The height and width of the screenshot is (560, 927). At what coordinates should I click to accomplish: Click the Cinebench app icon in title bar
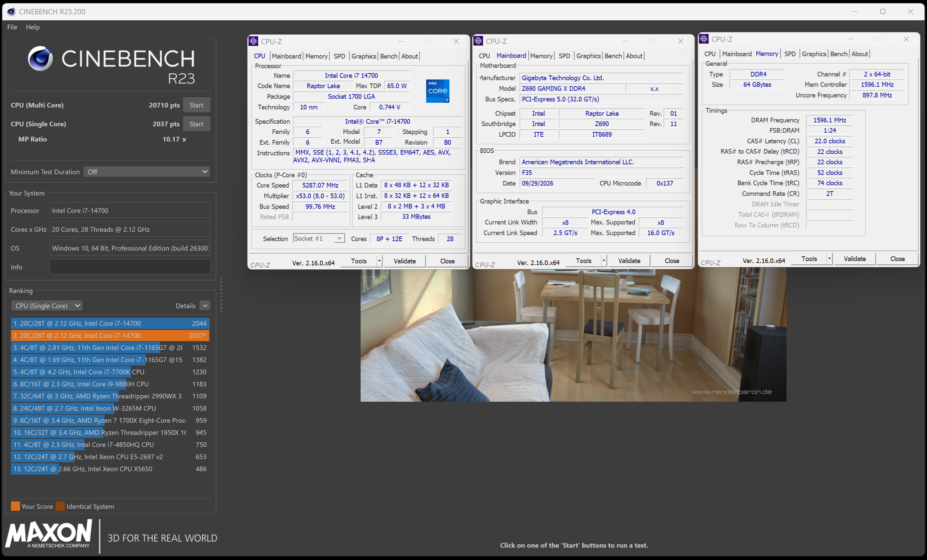[11, 12]
